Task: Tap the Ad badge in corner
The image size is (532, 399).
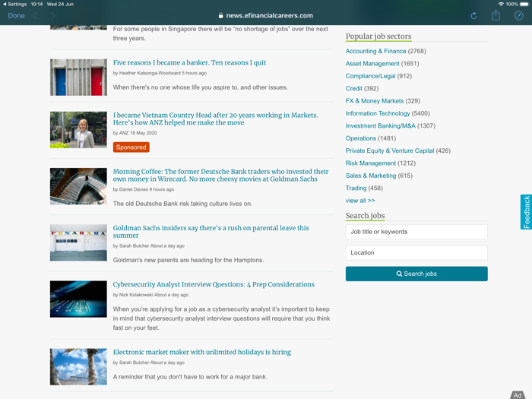Action: (518, 394)
